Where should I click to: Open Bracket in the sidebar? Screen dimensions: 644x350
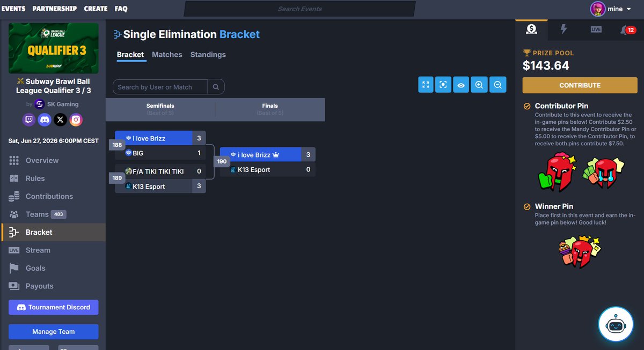coord(54,232)
